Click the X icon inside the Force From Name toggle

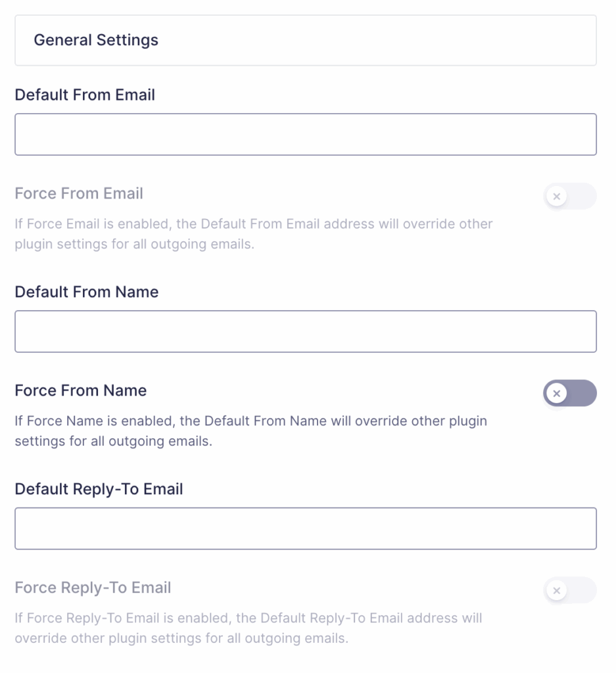click(x=556, y=394)
